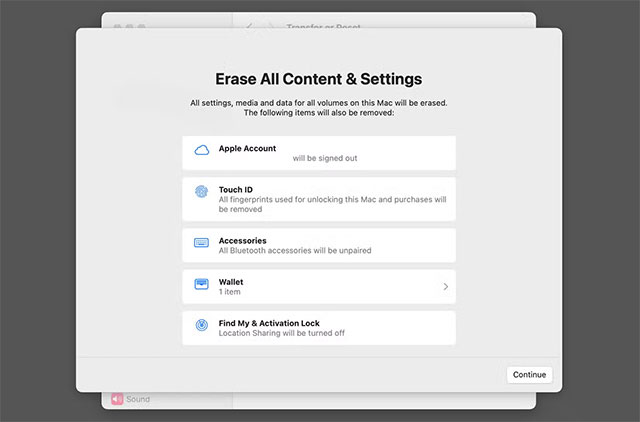Click 'will be signed out' text
The height and width of the screenshot is (422, 640).
pyautogui.click(x=325, y=158)
